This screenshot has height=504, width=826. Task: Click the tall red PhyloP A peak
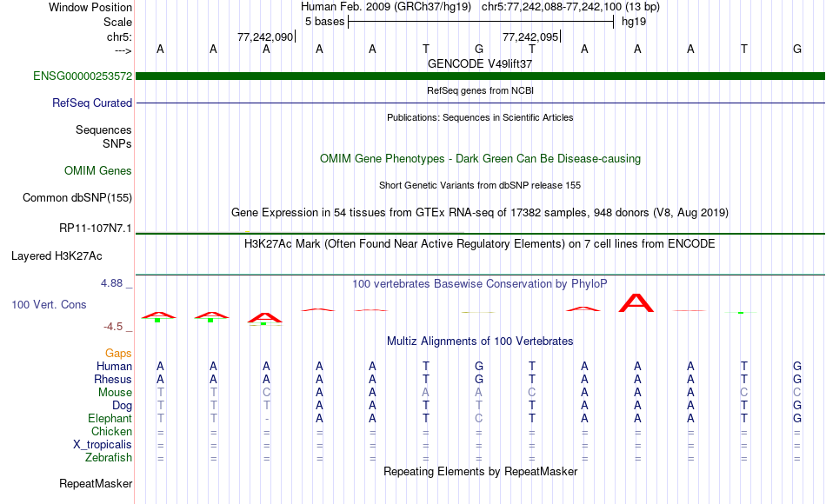636,303
